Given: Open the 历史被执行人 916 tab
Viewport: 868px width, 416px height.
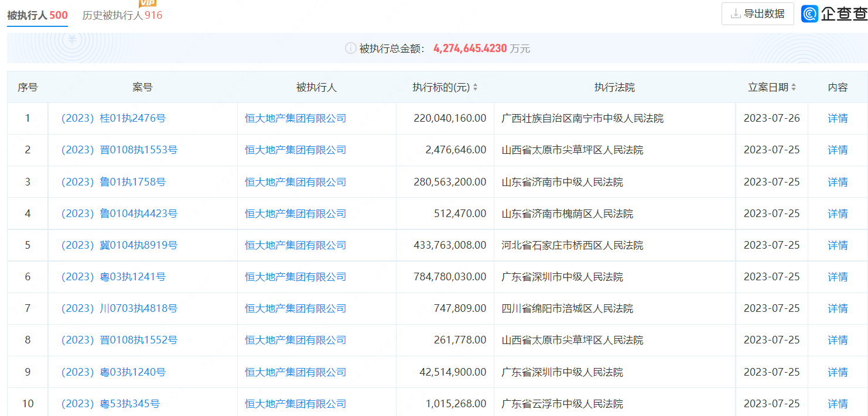Looking at the screenshot, I should tap(122, 16).
